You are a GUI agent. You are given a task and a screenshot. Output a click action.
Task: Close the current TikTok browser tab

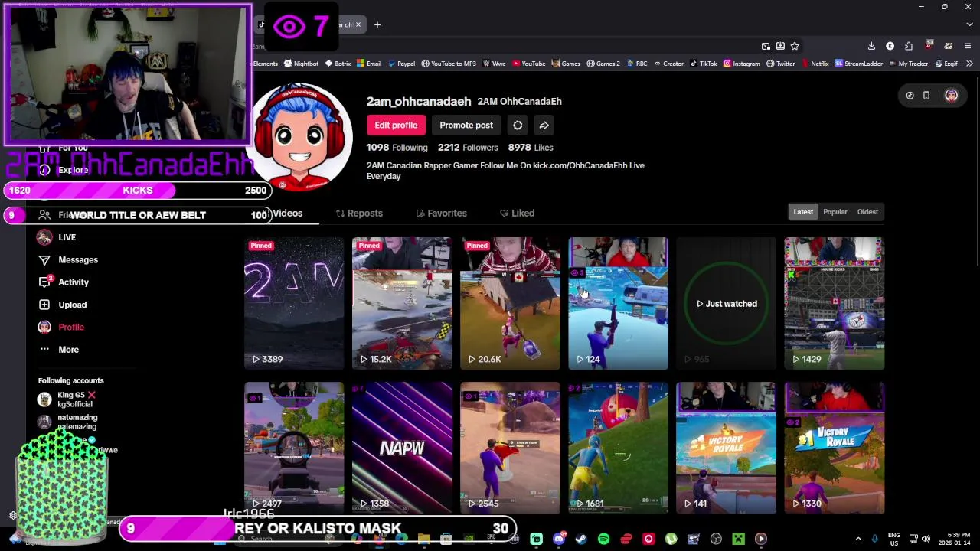pyautogui.click(x=358, y=24)
